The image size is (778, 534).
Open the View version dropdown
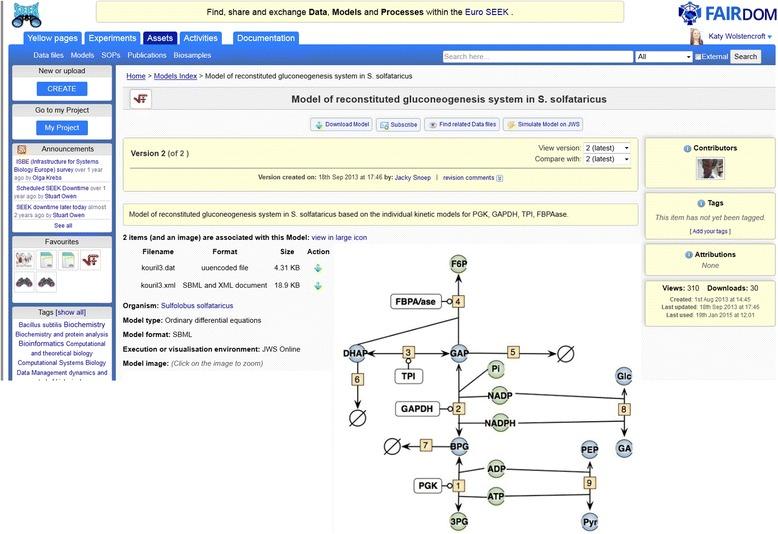click(x=607, y=147)
